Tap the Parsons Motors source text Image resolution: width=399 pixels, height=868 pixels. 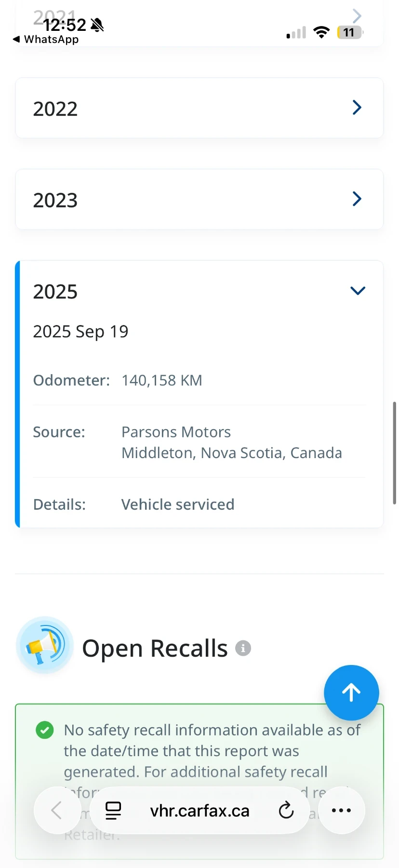tap(176, 432)
